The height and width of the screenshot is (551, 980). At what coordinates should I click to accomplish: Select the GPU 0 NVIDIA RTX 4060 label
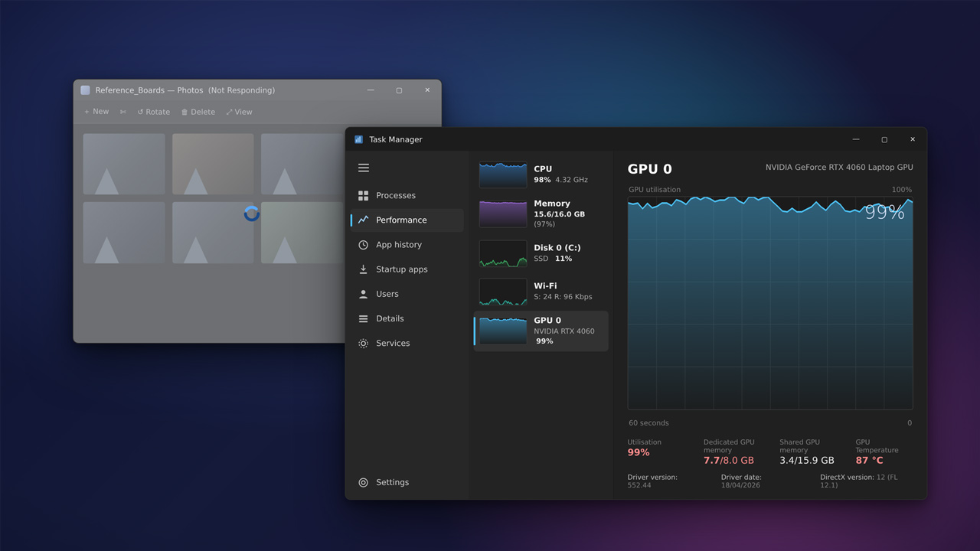[564, 331]
